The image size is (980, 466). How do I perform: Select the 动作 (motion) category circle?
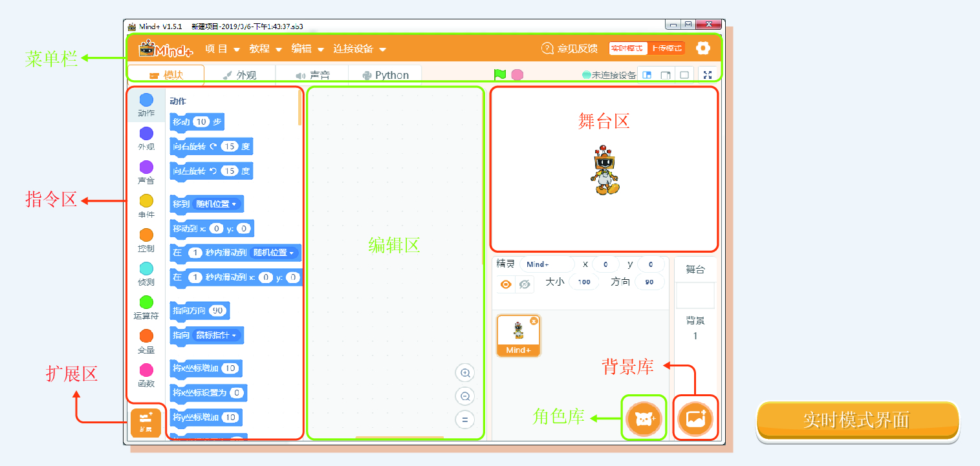tap(146, 100)
